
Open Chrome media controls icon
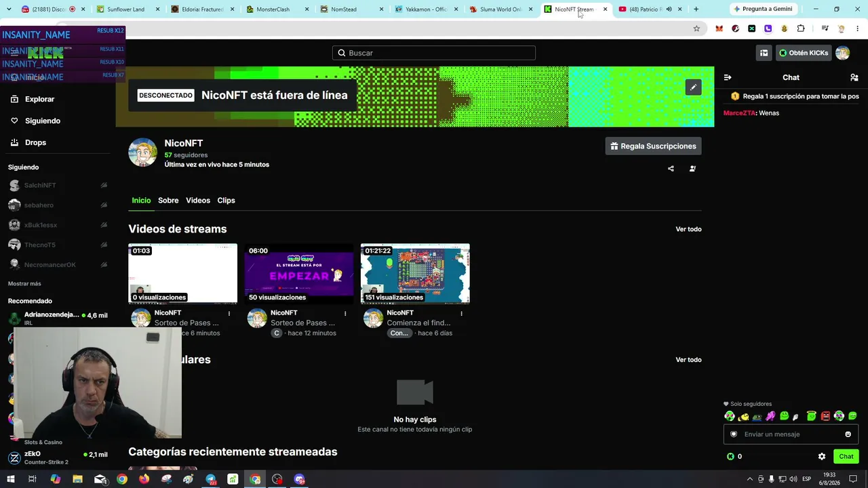tap(825, 28)
